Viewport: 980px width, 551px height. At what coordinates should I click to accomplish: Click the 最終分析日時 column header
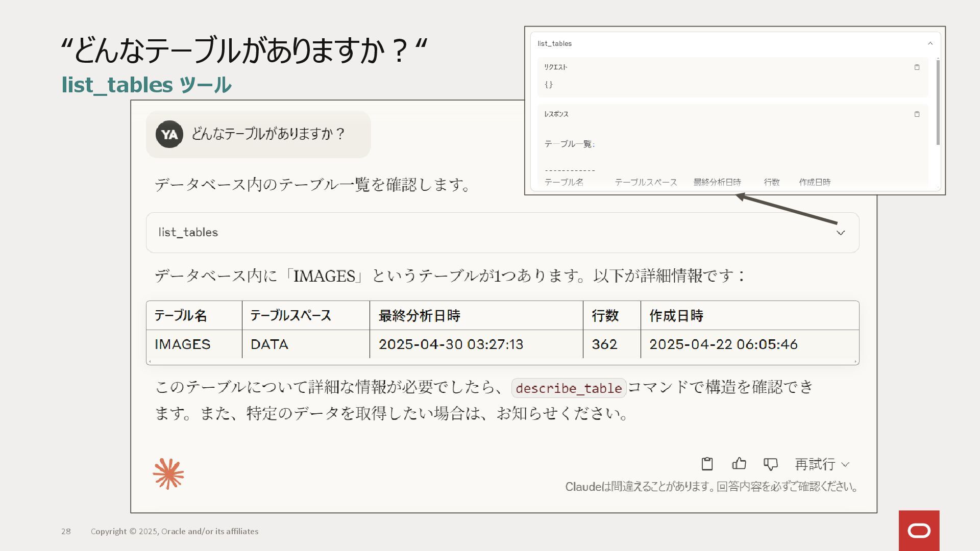click(419, 316)
